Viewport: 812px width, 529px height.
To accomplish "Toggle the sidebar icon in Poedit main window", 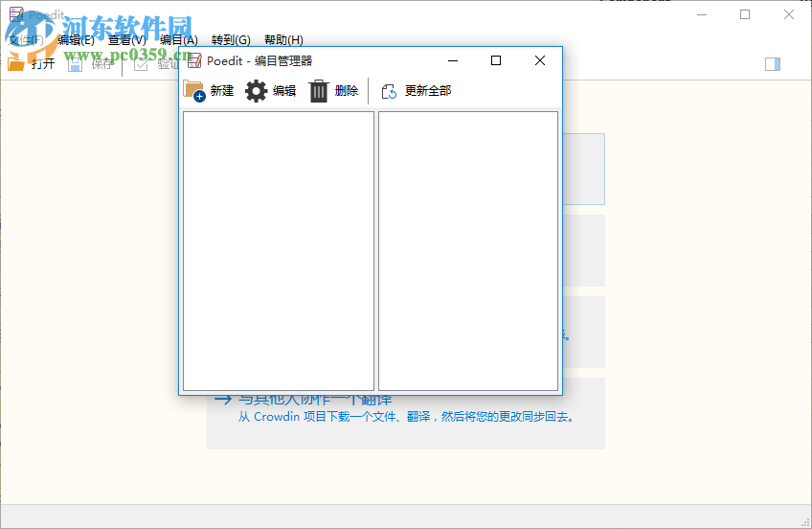I will (x=773, y=63).
